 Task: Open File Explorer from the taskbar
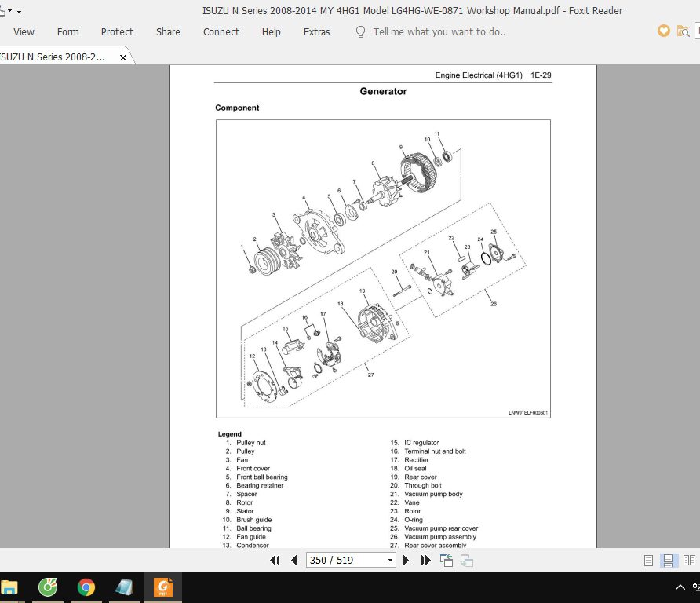[9, 587]
